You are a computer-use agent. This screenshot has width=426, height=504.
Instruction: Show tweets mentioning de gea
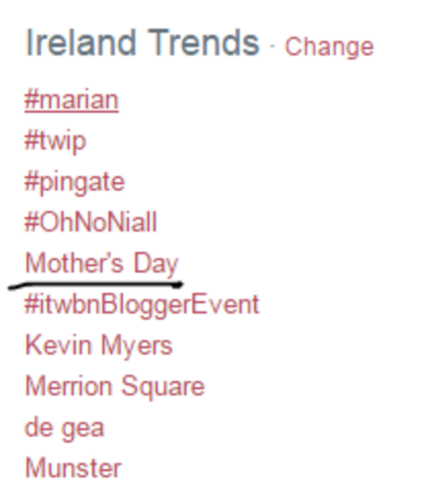pyautogui.click(x=65, y=428)
